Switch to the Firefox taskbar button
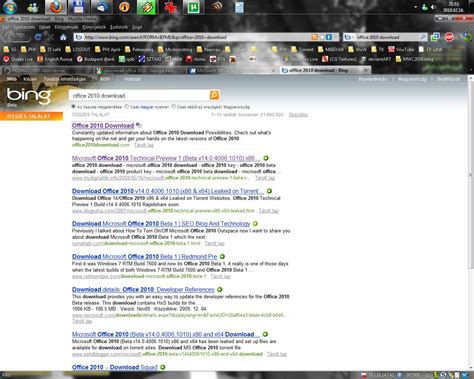The width and height of the screenshot is (474, 379). click(56, 7)
